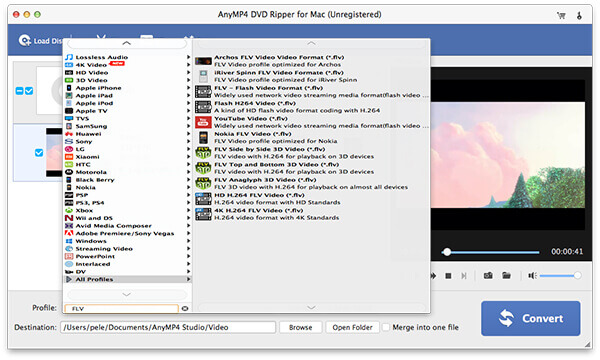Expand the SamSung submenu arrow
The height and width of the screenshot is (360, 600).
(x=188, y=126)
